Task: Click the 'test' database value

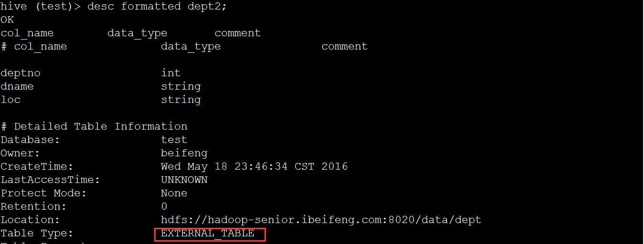Action: [174, 140]
